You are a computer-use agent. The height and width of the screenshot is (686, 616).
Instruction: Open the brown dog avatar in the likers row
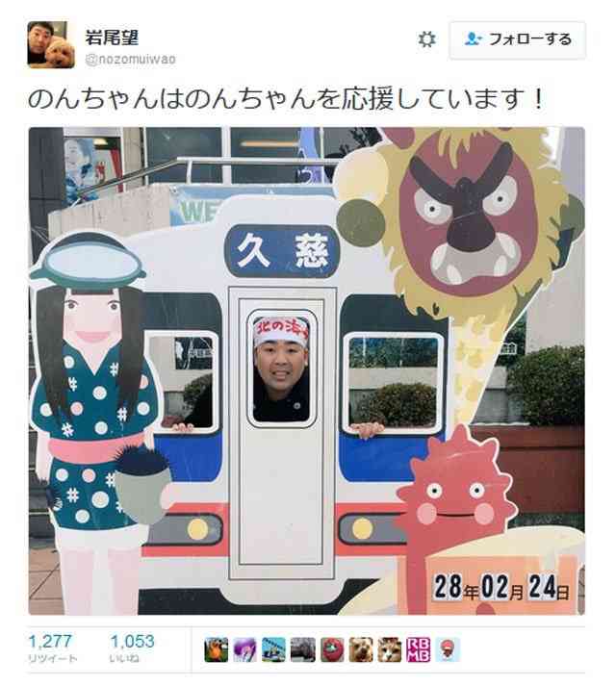pos(361,649)
